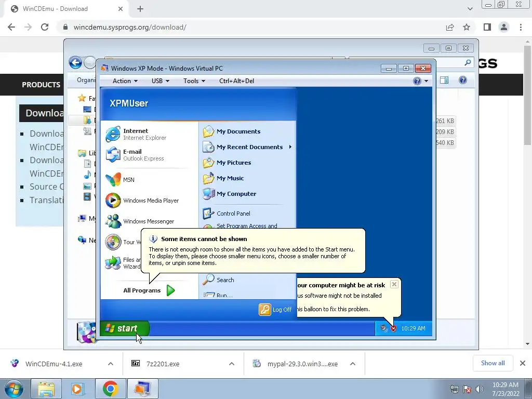Open Chrome three-dot menu
Image resolution: width=532 pixels, height=399 pixels.
(x=521, y=27)
